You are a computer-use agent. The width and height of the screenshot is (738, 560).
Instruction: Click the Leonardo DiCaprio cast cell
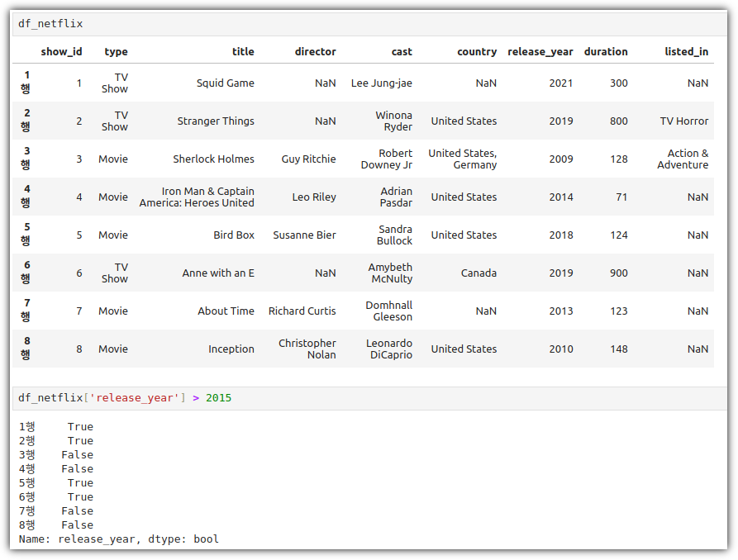pyautogui.click(x=388, y=349)
